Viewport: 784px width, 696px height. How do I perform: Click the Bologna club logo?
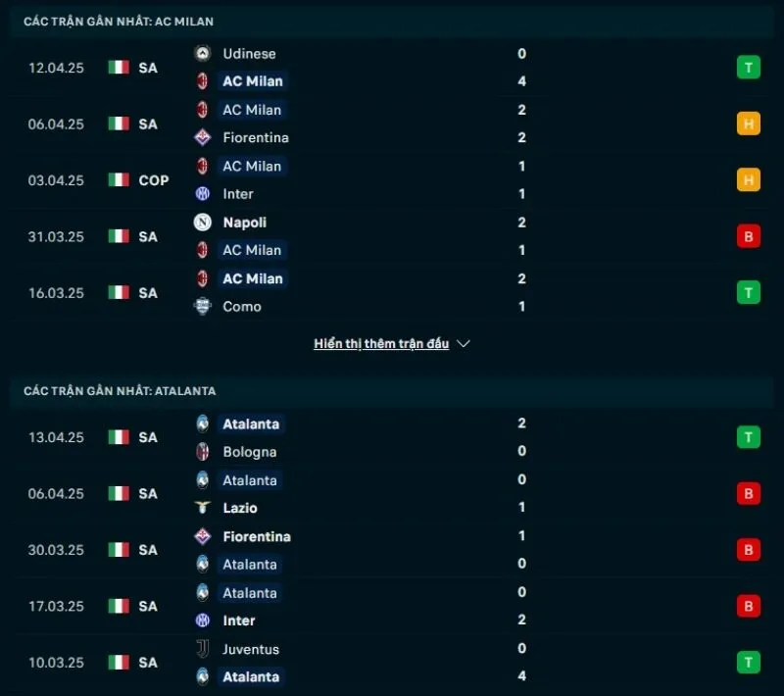[202, 452]
